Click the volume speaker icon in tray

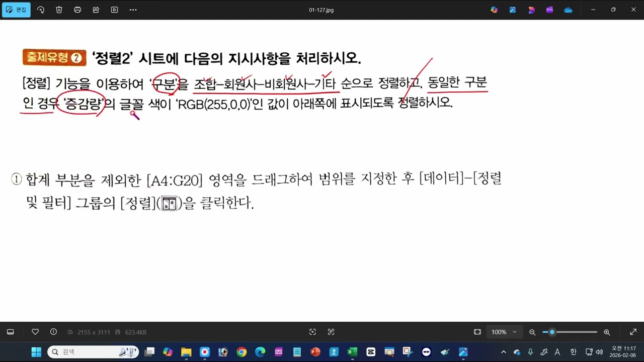click(599, 352)
